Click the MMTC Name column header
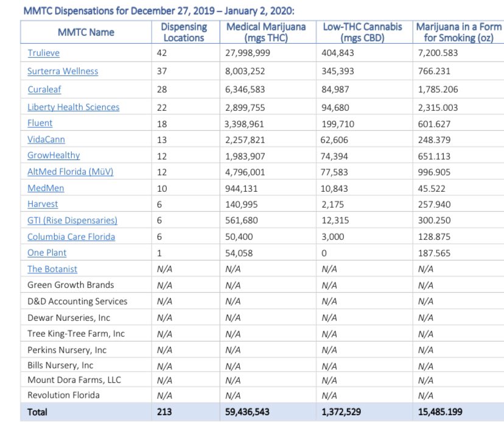 86,32
